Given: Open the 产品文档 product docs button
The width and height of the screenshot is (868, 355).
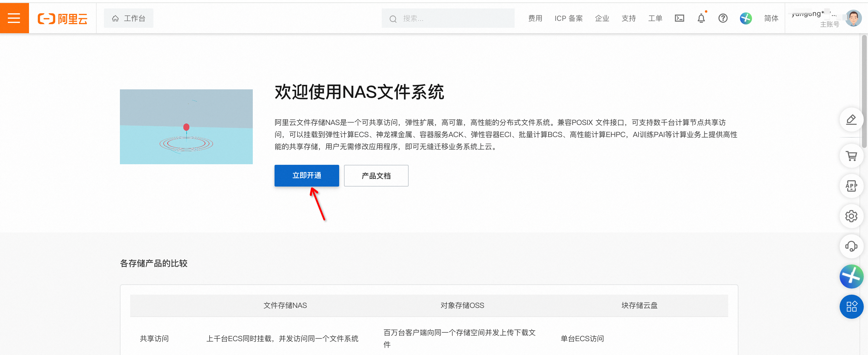Looking at the screenshot, I should click(x=376, y=175).
